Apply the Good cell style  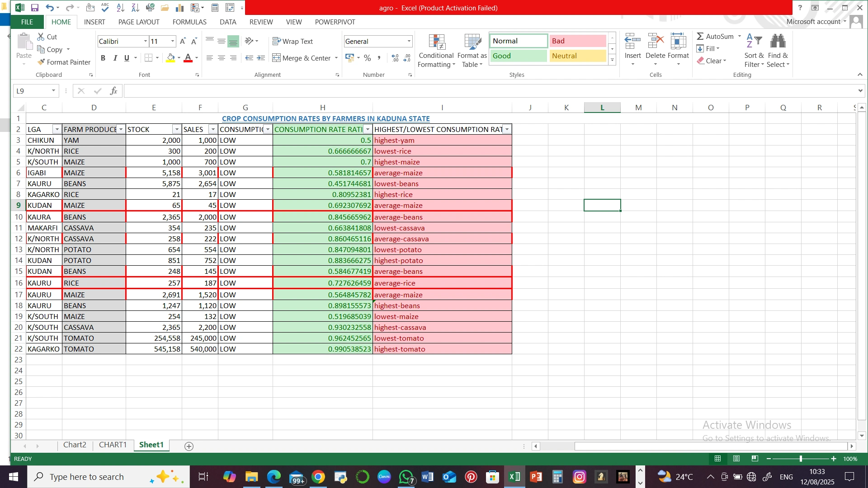point(518,56)
